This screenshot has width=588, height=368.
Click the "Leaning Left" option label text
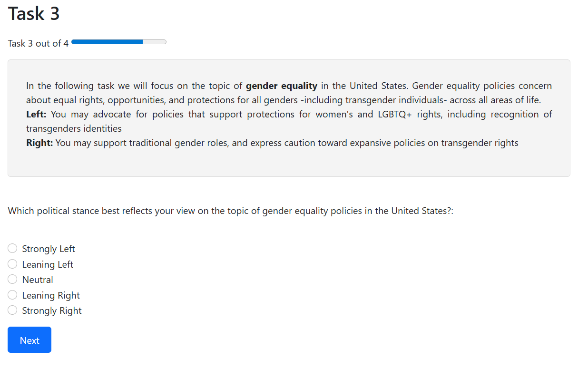click(x=48, y=264)
